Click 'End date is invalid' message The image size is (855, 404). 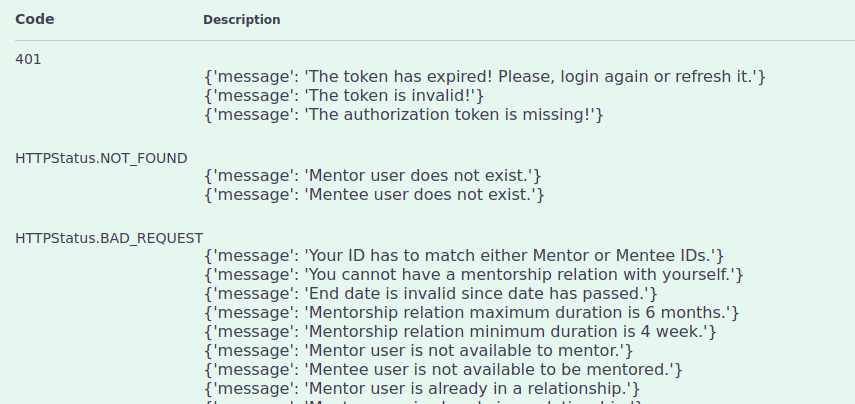431,293
